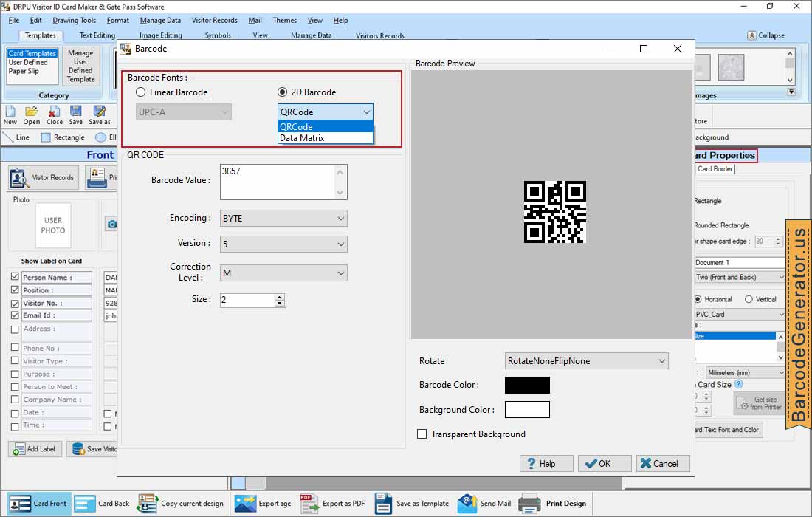This screenshot has width=812, height=517.
Task: Click Save as Template icon
Action: (383, 504)
